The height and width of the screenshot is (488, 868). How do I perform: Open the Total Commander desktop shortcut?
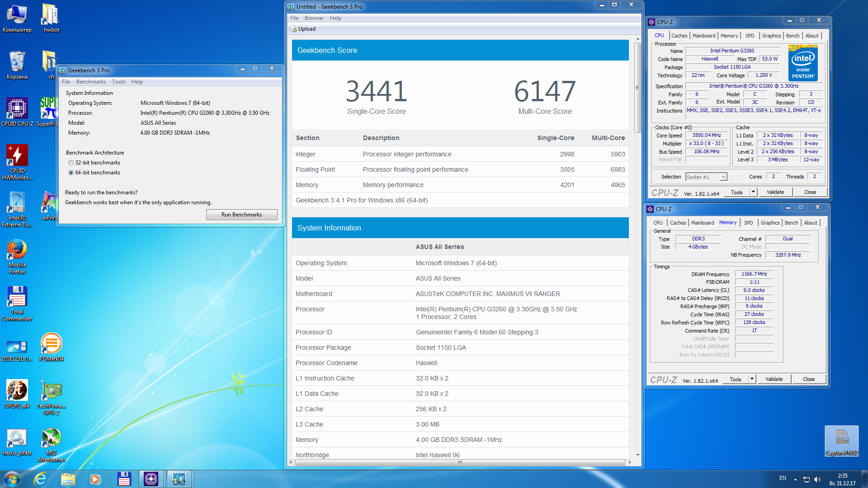point(17,303)
